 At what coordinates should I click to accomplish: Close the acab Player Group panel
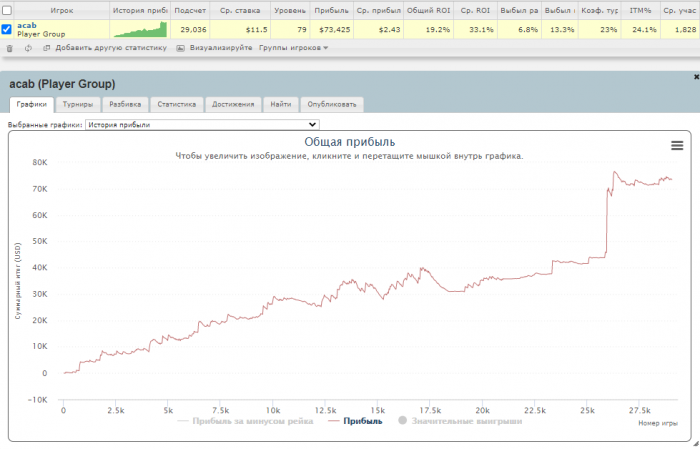(x=696, y=77)
